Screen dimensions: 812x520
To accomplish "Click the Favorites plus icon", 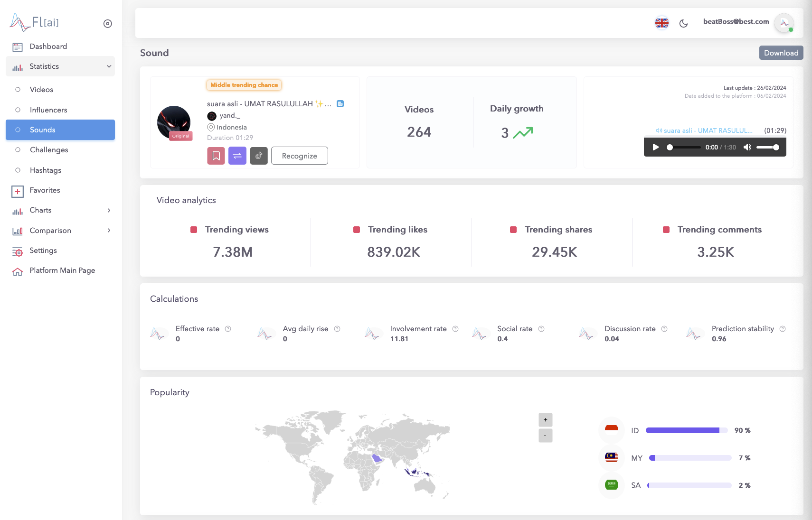I will (18, 191).
